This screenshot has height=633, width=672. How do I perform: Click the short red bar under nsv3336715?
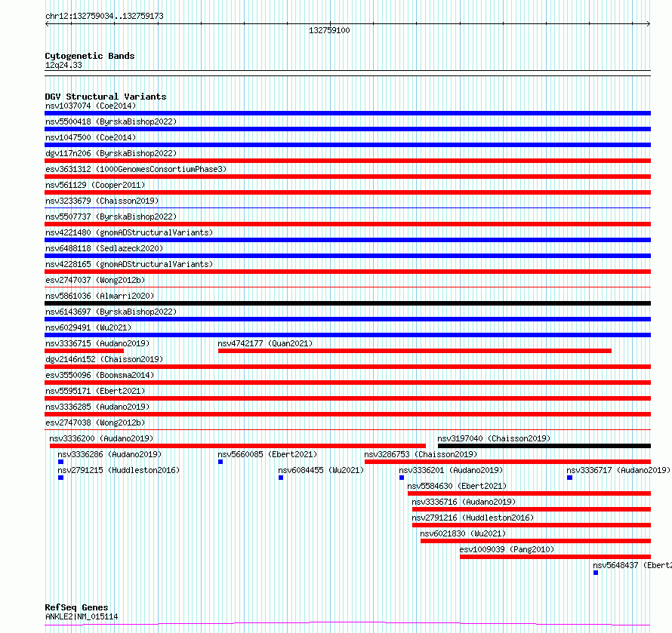tap(85, 351)
